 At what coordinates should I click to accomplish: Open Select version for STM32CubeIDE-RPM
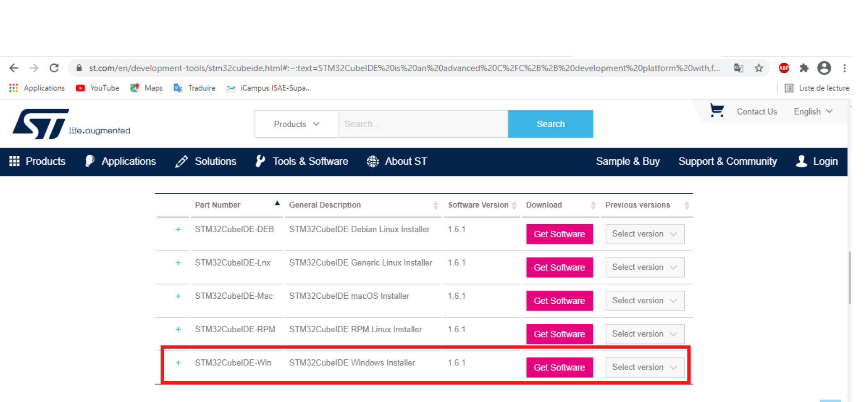(x=645, y=334)
